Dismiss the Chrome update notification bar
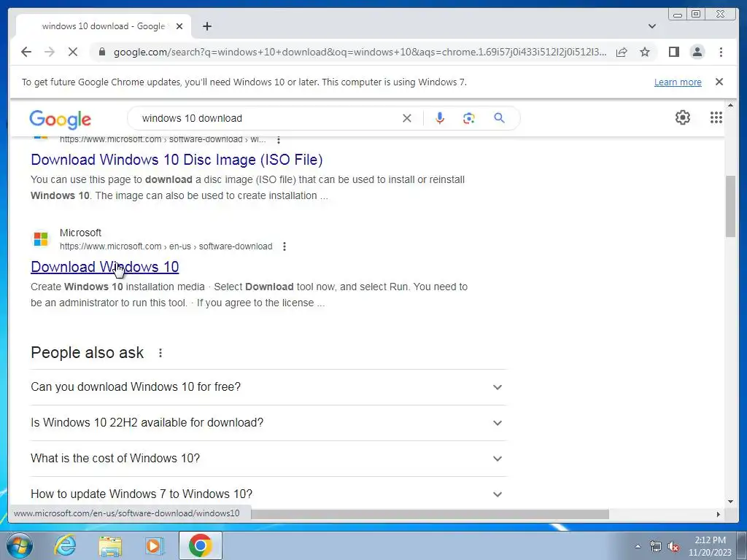The height and width of the screenshot is (560, 747). click(719, 82)
